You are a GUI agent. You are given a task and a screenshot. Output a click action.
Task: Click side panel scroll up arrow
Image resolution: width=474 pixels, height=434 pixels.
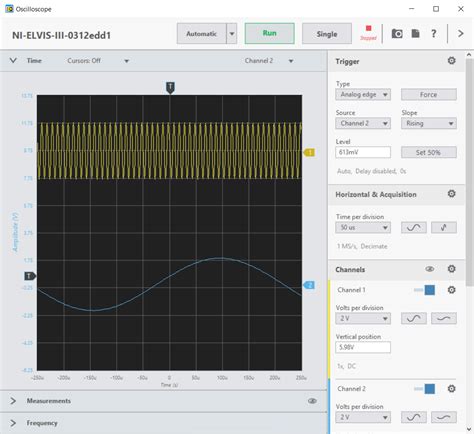coord(469,55)
